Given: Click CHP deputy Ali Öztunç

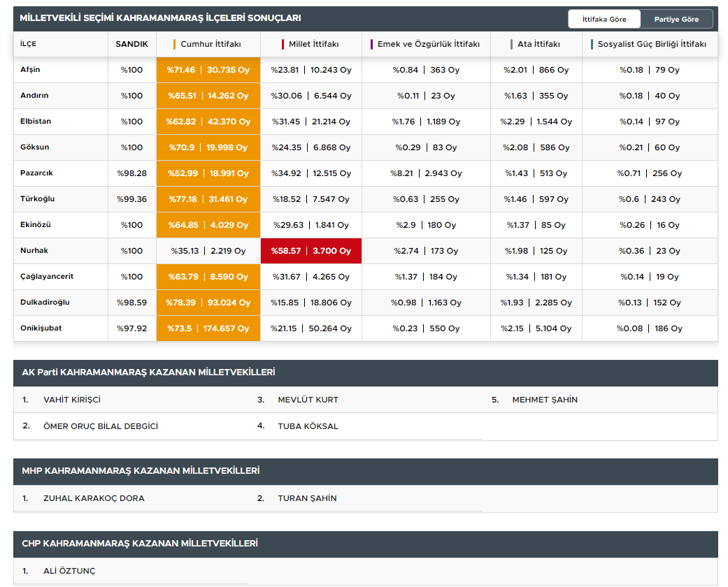Looking at the screenshot, I should [x=69, y=571].
